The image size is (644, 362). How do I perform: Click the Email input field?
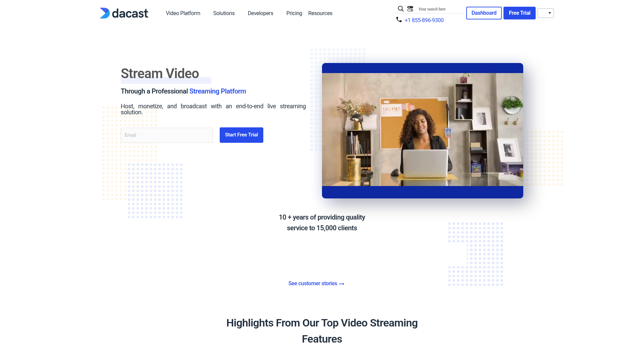pos(166,135)
